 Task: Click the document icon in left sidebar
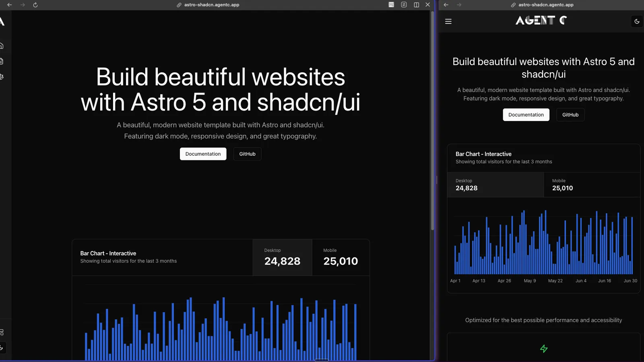[2, 61]
